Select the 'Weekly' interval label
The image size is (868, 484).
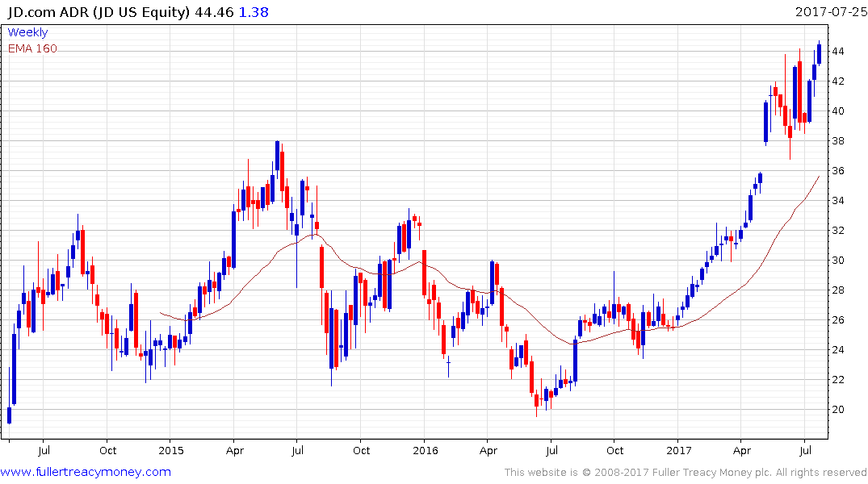pyautogui.click(x=27, y=32)
